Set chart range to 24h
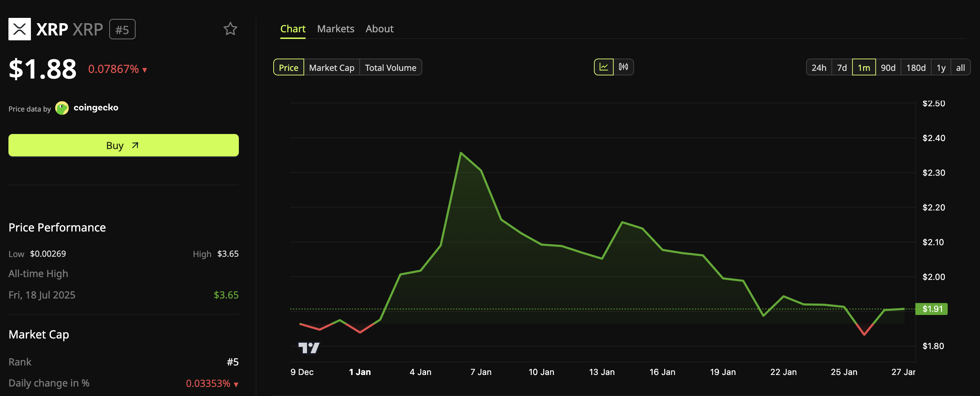980x396 pixels. pyautogui.click(x=819, y=68)
